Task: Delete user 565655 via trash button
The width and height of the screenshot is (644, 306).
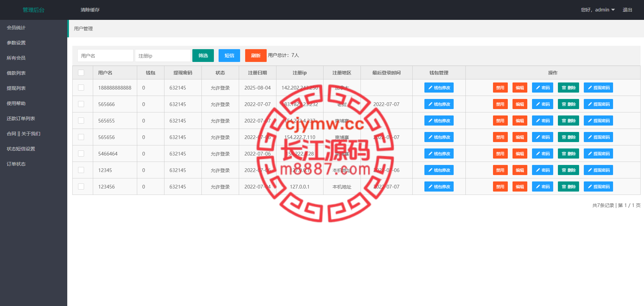Action: [x=568, y=121]
